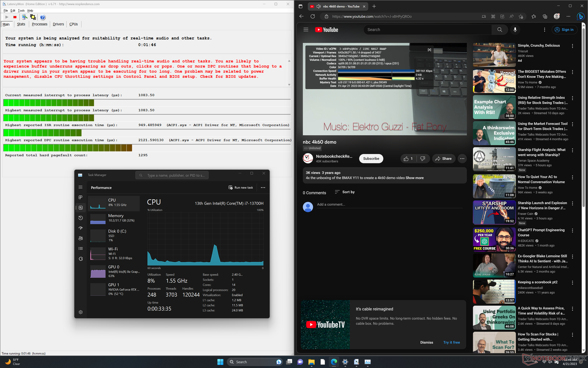Viewport: 588px width, 368px height.
Task: Click the LatencyMon help question mark icon
Action: 43,17
